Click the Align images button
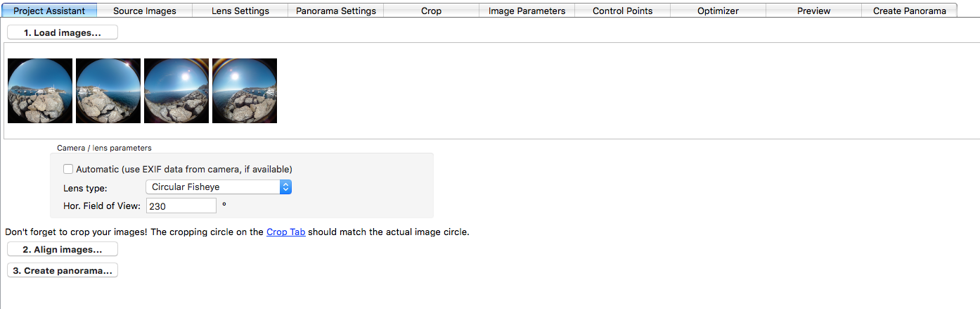This screenshot has height=309, width=980. coord(63,249)
